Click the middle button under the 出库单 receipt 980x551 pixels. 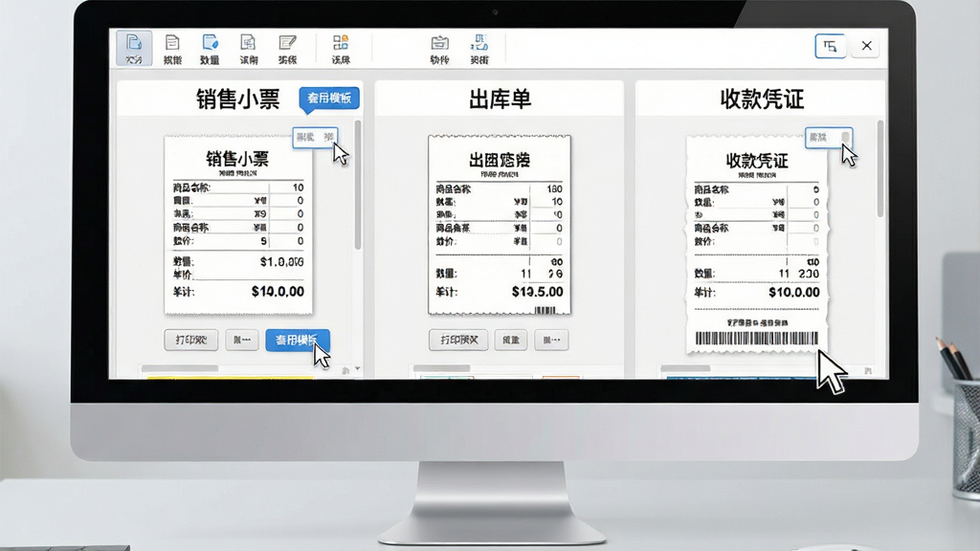[511, 340]
